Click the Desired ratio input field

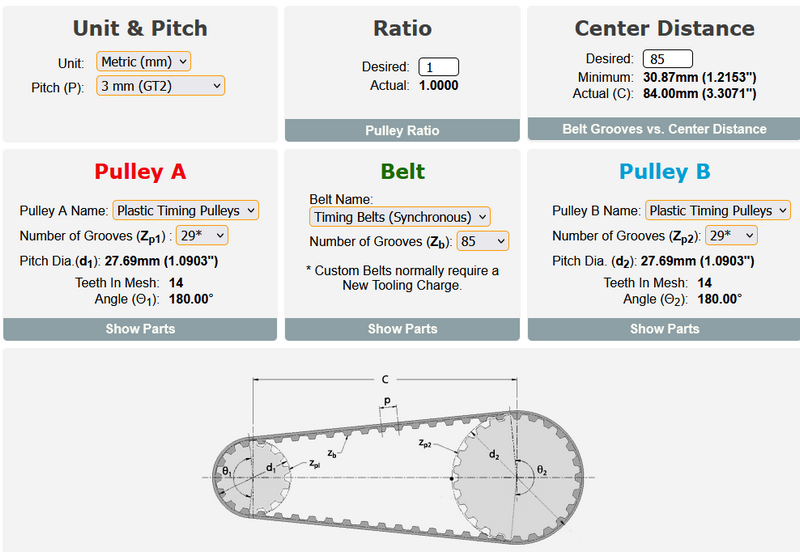click(x=438, y=67)
